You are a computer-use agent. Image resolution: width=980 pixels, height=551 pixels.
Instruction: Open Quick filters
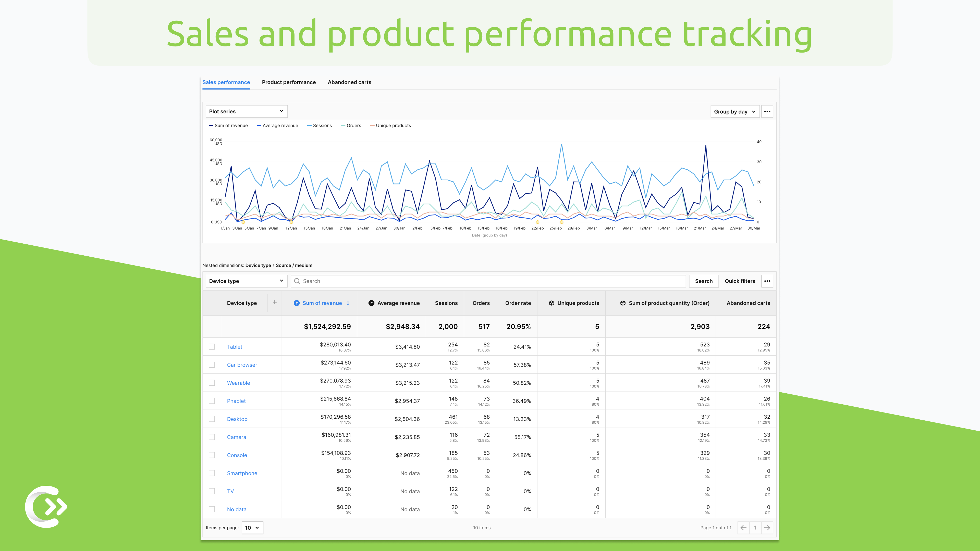740,281
